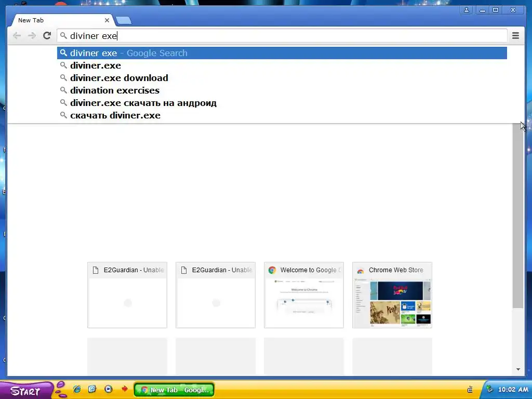This screenshot has width=532, height=399.
Task: Choose 'divination exercises' suggestion
Action: pyautogui.click(x=282, y=90)
